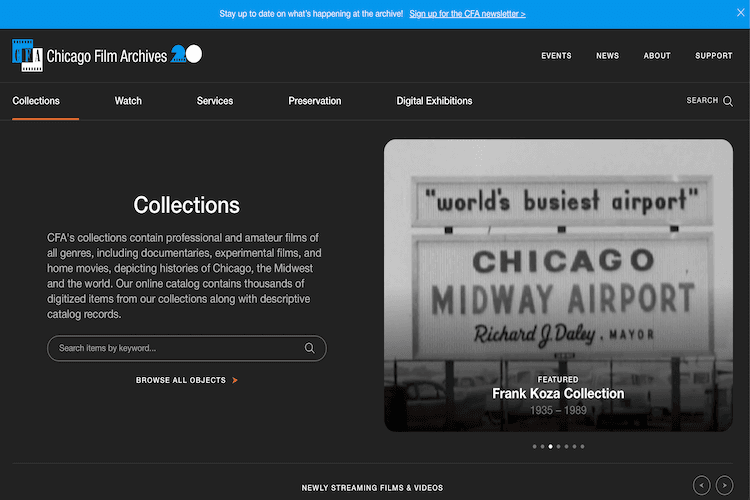Show next newly streaming films

click(x=724, y=485)
